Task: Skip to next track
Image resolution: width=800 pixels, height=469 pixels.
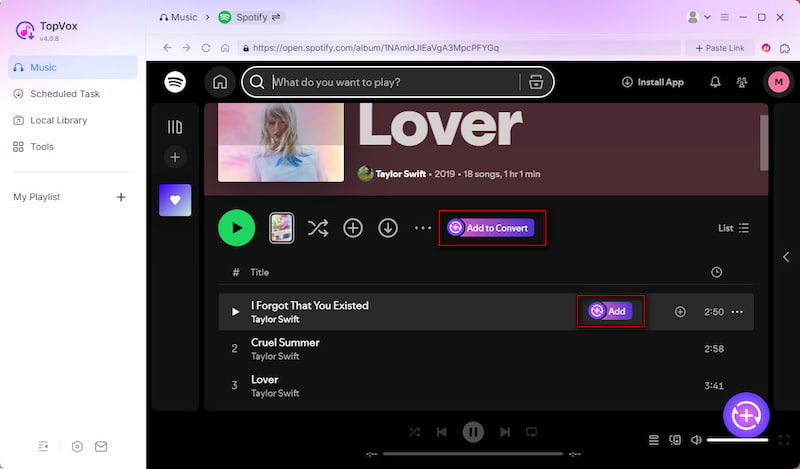Action: 505,432
